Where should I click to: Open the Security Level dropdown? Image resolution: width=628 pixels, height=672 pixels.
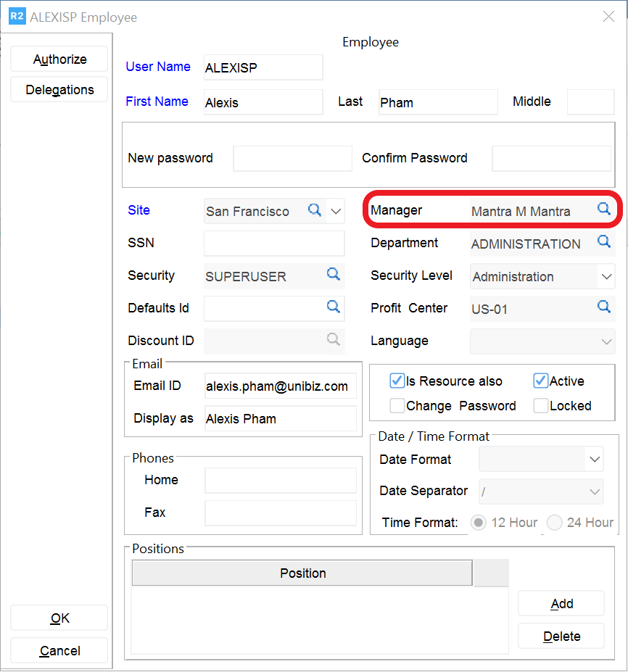pyautogui.click(x=606, y=276)
